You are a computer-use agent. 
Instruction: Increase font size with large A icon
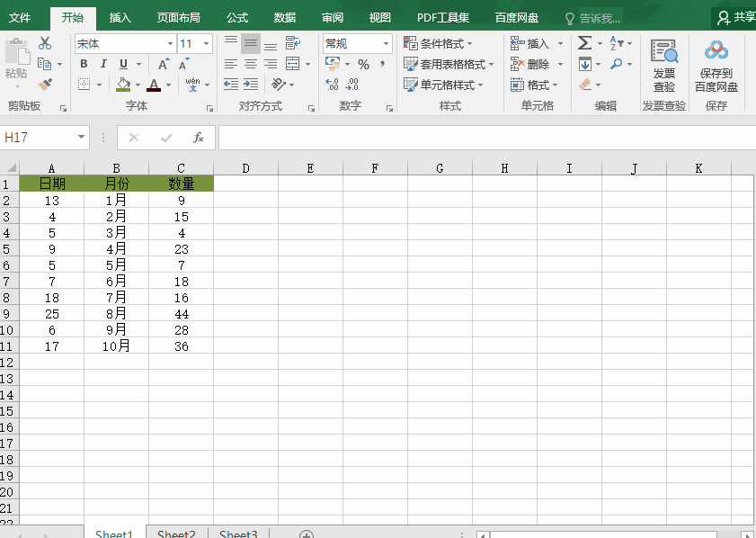[x=164, y=64]
